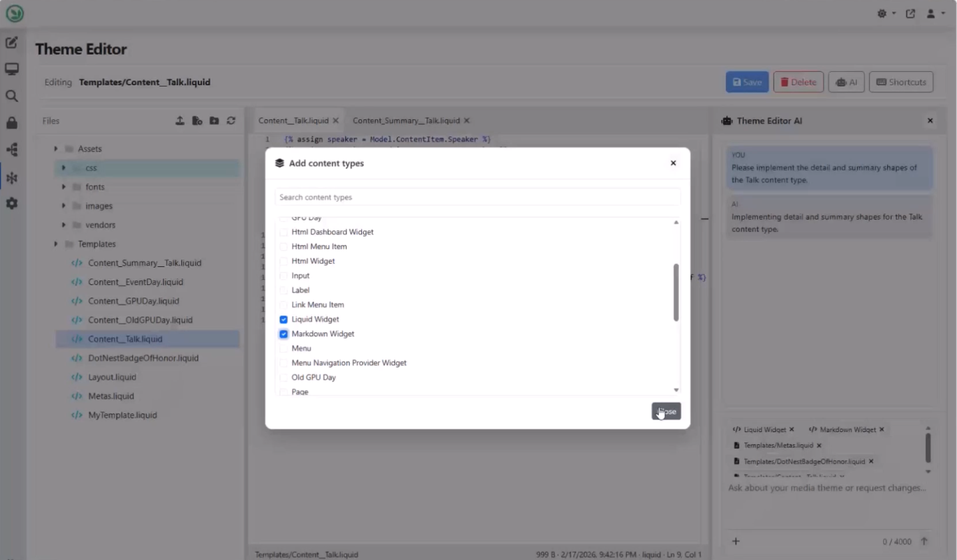The width and height of the screenshot is (957, 560).
Task: Click the Close button in dialog
Action: [x=666, y=412]
